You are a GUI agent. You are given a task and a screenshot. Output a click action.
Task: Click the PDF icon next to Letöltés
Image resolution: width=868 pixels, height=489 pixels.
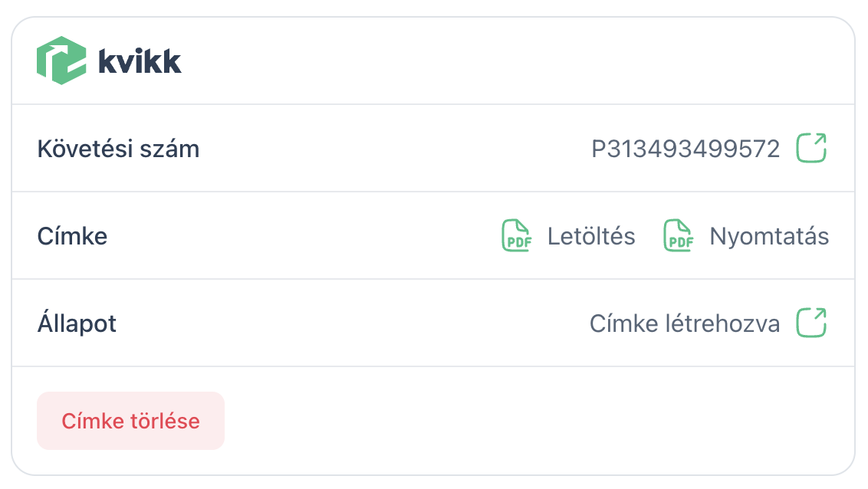[516, 235]
